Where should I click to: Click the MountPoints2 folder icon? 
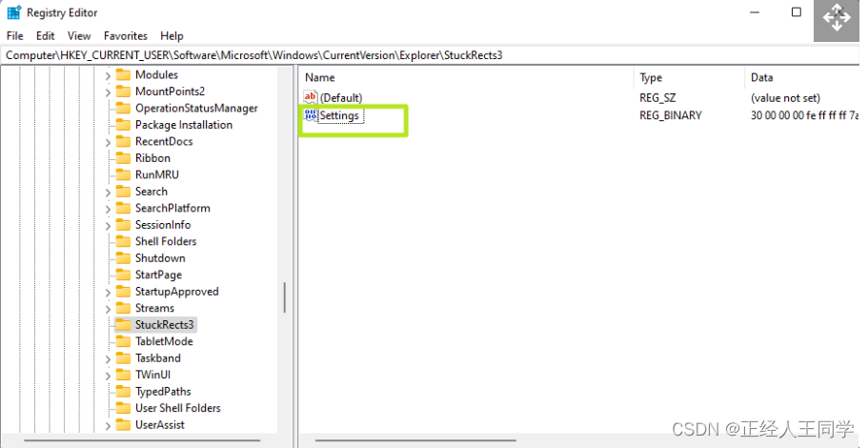click(124, 92)
